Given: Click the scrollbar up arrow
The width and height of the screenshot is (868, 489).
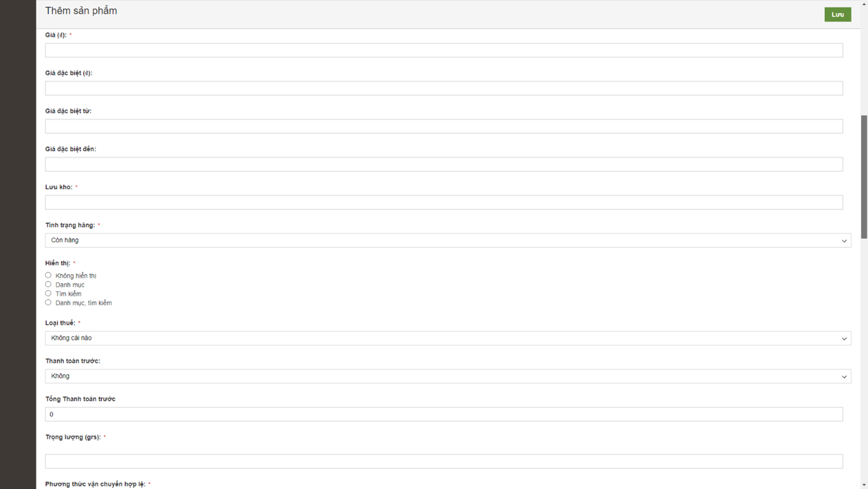Looking at the screenshot, I should pyautogui.click(x=864, y=4).
